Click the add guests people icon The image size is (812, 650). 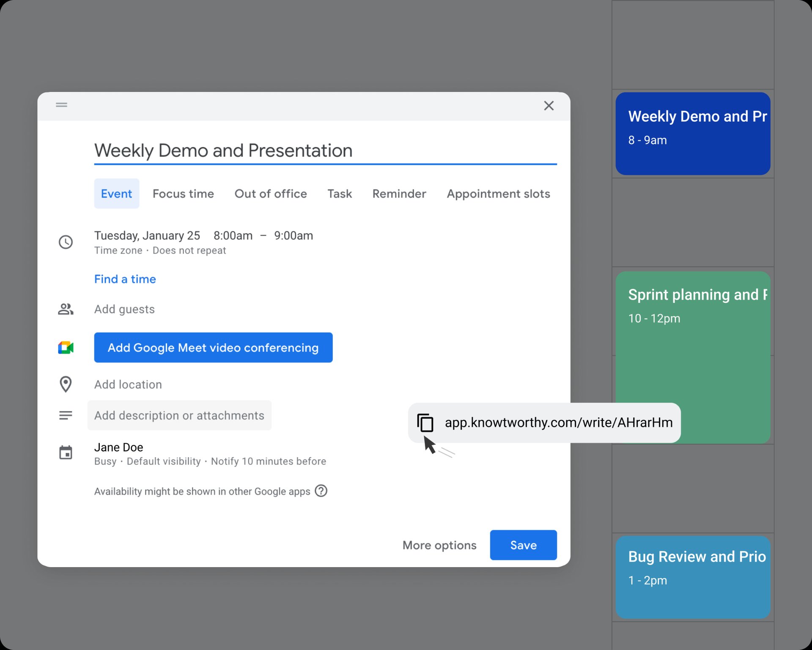[x=66, y=309]
